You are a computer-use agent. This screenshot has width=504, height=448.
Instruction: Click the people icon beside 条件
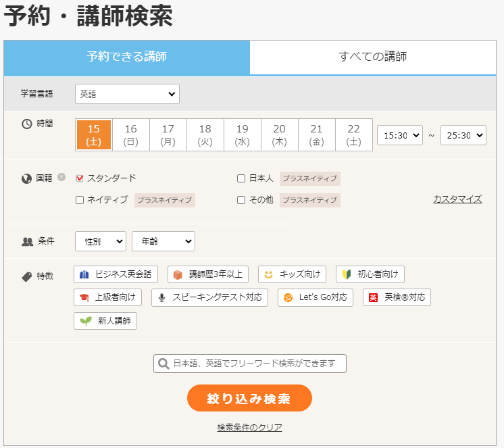pos(27,242)
